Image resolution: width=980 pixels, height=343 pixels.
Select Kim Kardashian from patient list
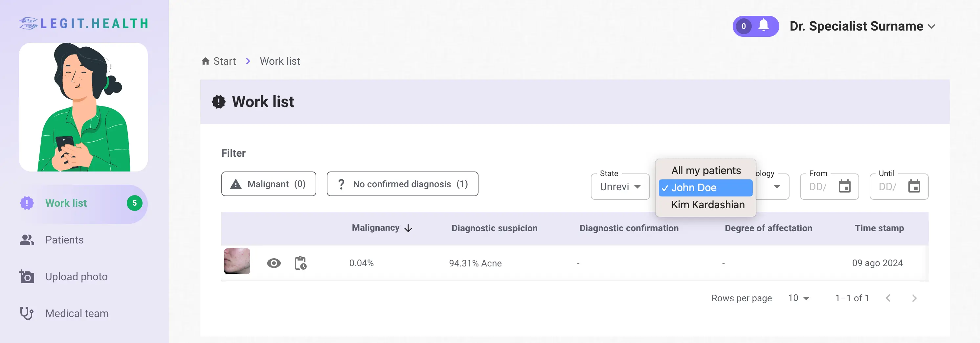click(707, 205)
